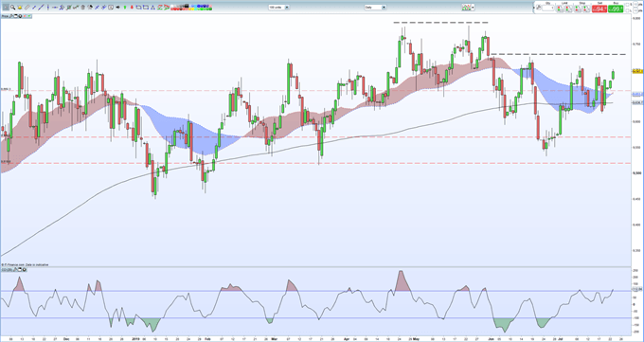Toggle the first Stop order button
644x342 pixels.
click(578, 9)
